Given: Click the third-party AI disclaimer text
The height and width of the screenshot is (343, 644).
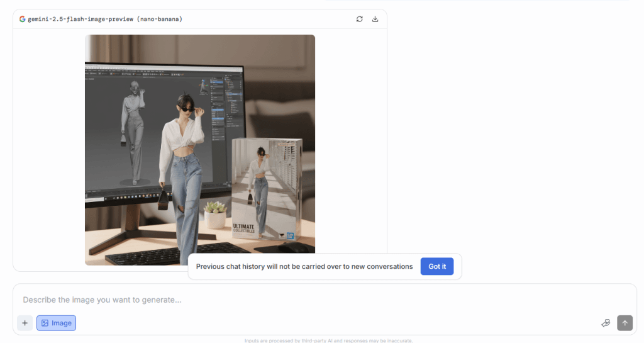Looking at the screenshot, I should (328, 340).
